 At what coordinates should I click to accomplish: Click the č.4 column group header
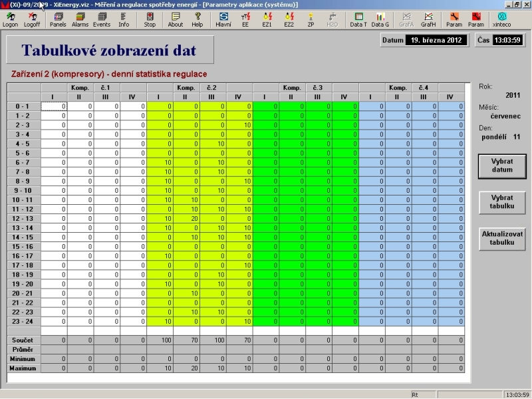pos(424,88)
